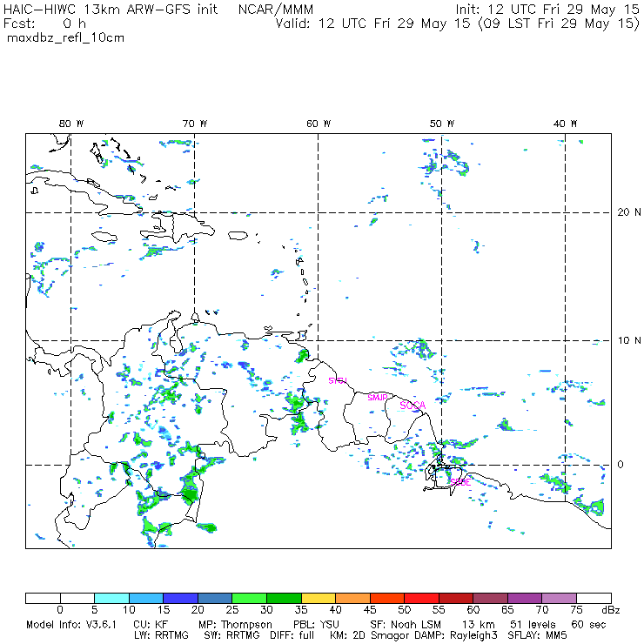This screenshot has height=644, width=644.
Task: Click the HAIC-HIWC 13km ARW-GFS init title
Action: point(110,10)
